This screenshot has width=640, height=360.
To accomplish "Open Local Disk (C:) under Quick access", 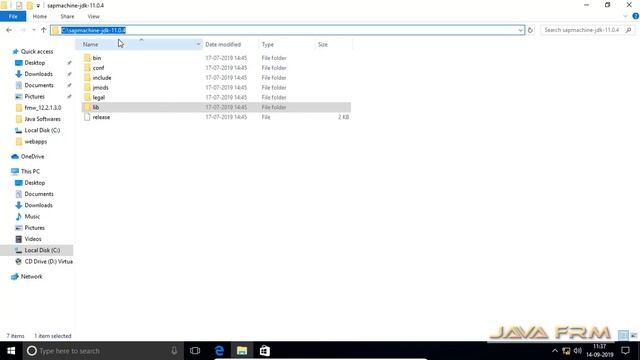I will tap(42, 130).
